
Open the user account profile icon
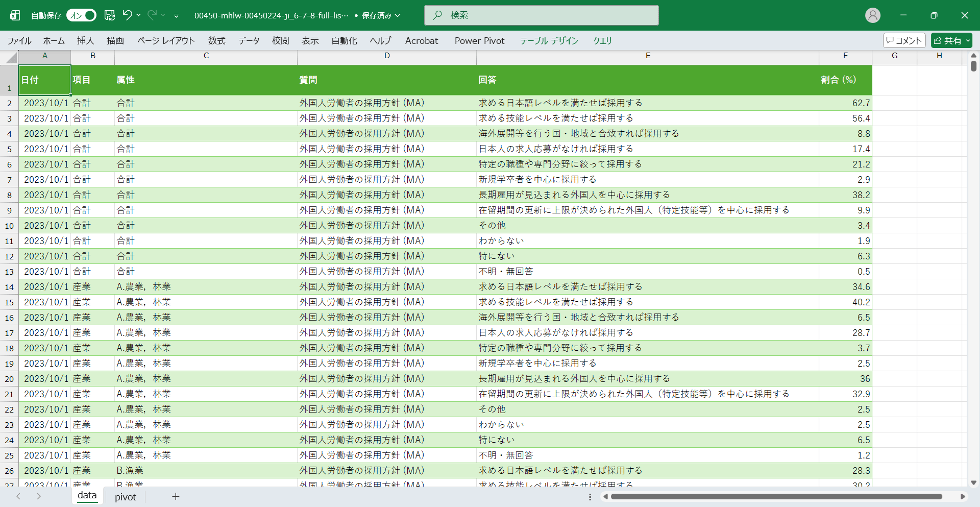tap(872, 15)
